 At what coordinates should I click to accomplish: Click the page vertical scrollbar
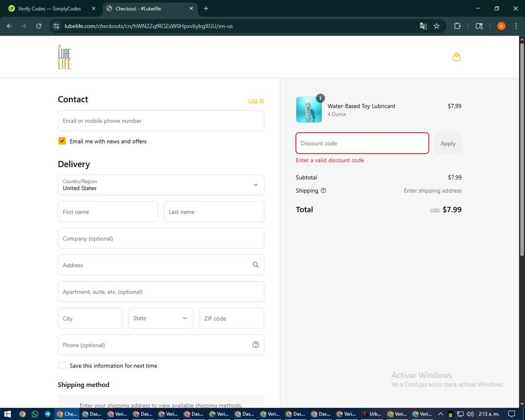522,150
